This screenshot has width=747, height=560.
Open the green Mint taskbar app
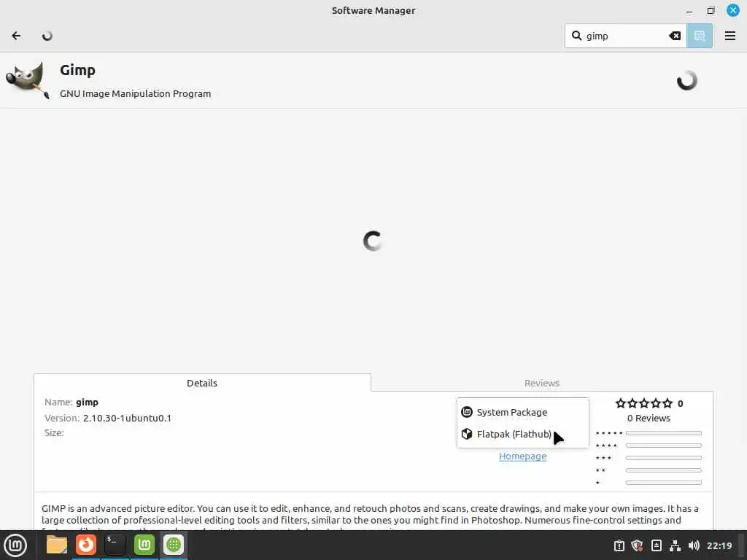144,545
